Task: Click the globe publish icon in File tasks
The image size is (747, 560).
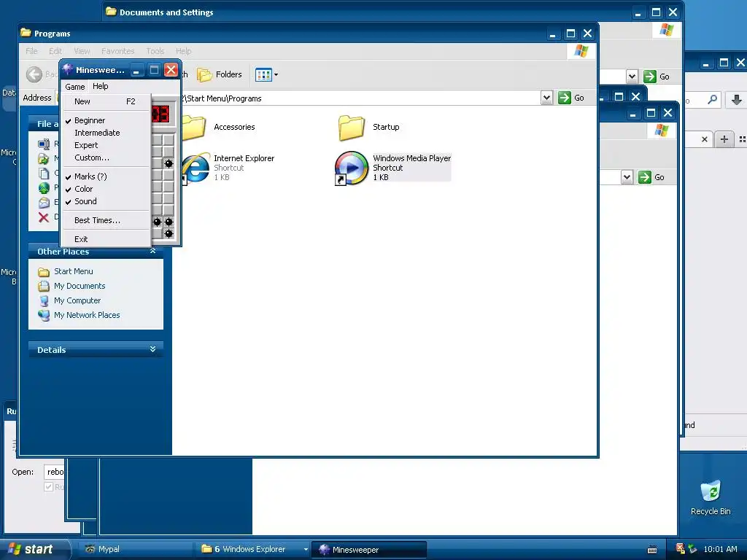Action: pos(44,188)
